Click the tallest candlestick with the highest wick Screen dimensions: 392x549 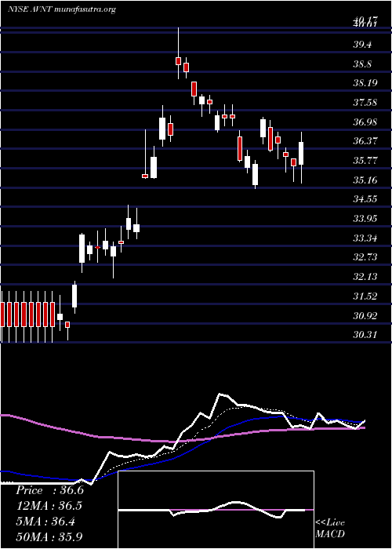point(179,53)
